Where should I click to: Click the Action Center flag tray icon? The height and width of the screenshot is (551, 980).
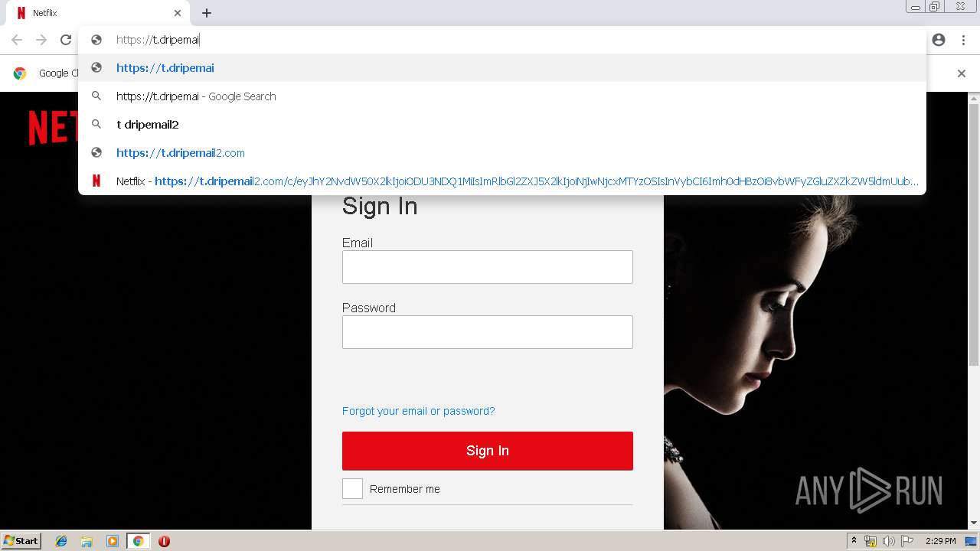(x=907, y=541)
